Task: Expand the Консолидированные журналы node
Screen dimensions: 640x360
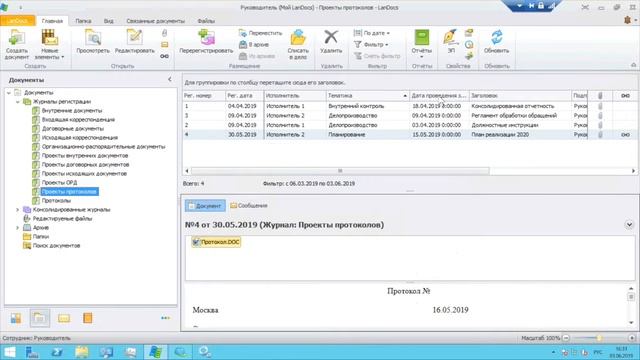Action: (x=18, y=210)
